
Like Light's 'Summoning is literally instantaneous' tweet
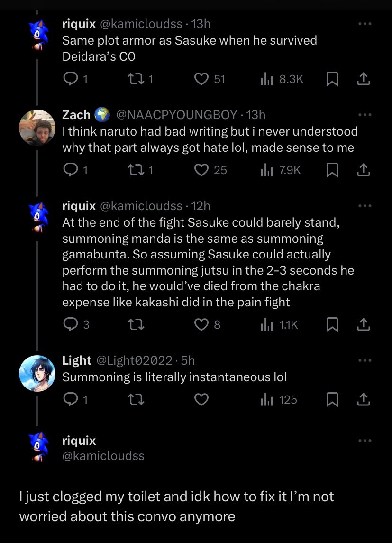click(202, 400)
